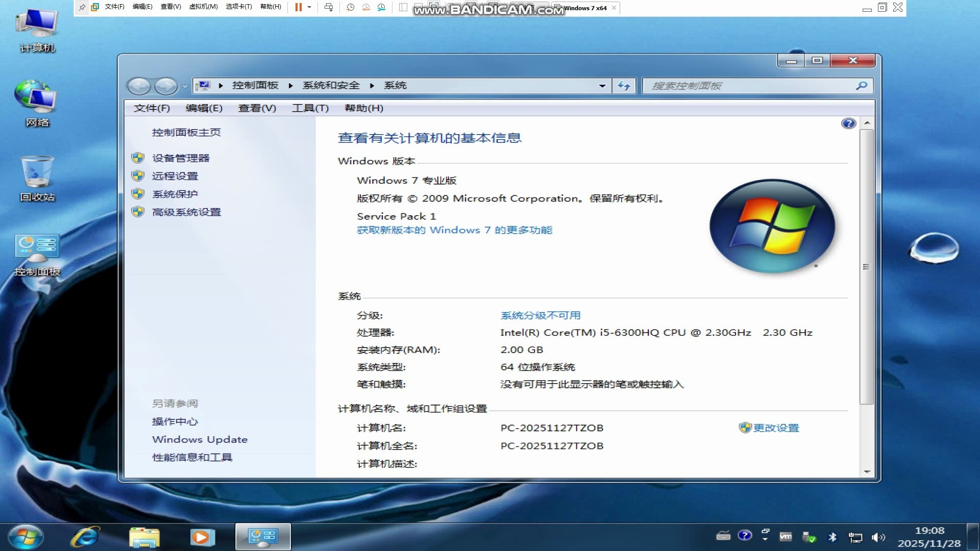Click the vertical scrollbar down arrow

point(867,471)
